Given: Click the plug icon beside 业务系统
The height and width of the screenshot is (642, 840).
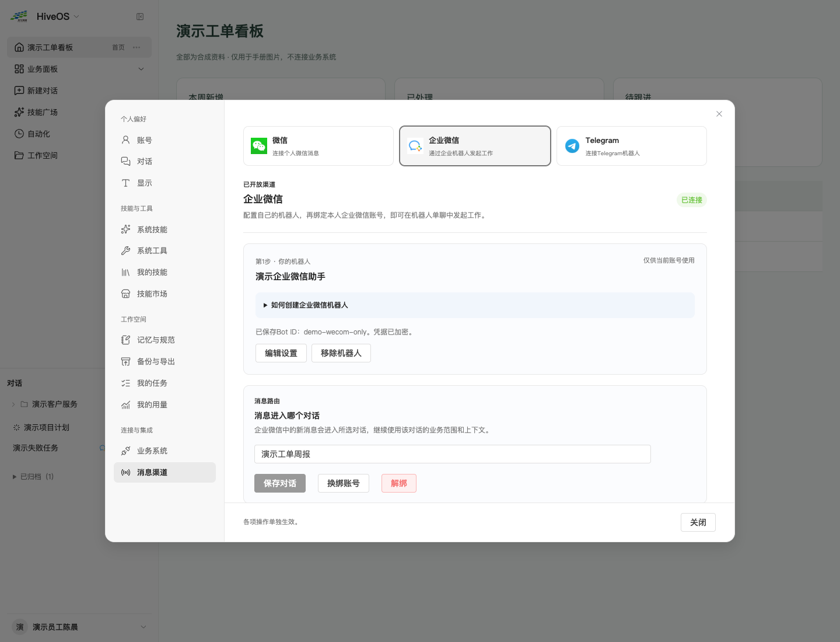Looking at the screenshot, I should click(x=125, y=451).
